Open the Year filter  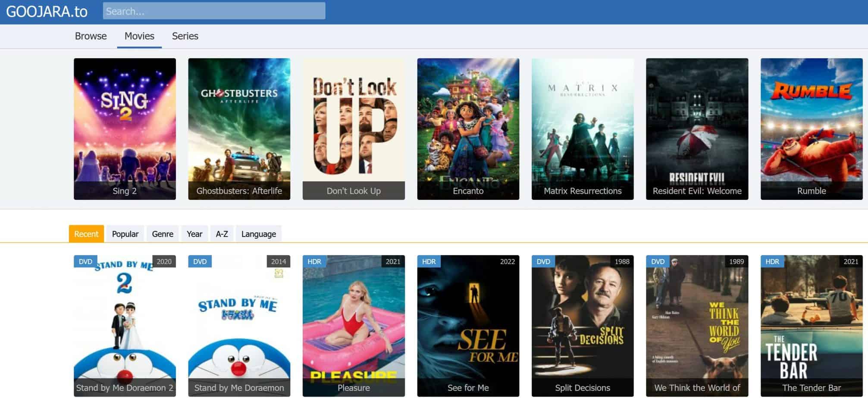[194, 234]
